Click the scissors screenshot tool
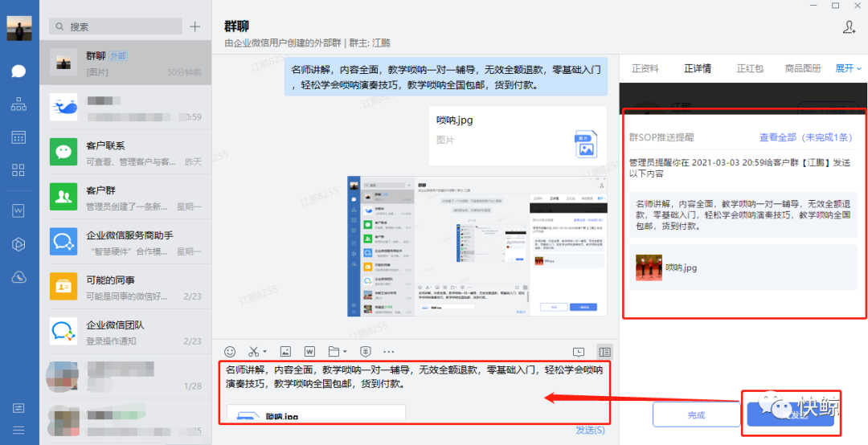 coord(253,352)
